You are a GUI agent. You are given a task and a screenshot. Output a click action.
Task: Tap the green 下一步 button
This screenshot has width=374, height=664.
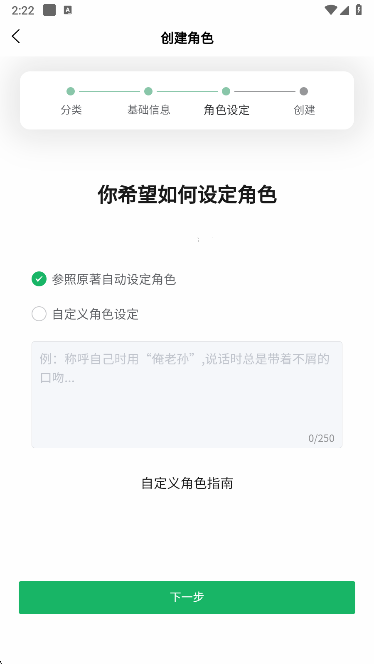pyautogui.click(x=187, y=597)
